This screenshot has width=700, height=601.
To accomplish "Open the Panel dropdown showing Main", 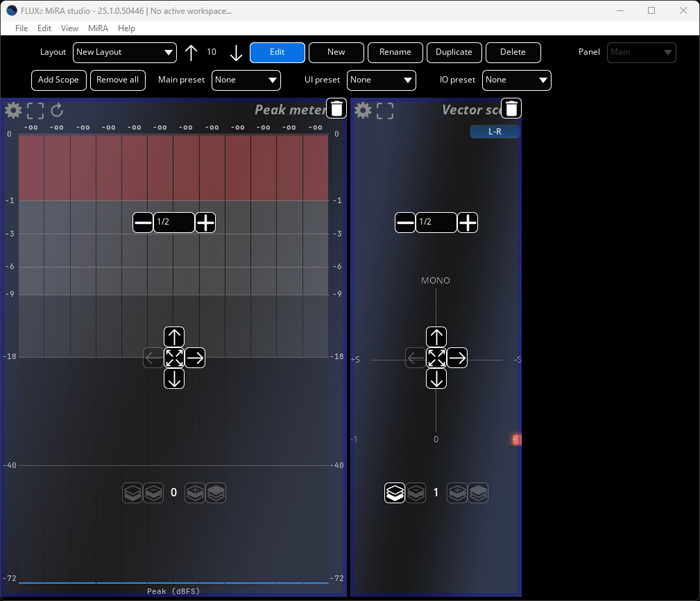I will pos(642,52).
